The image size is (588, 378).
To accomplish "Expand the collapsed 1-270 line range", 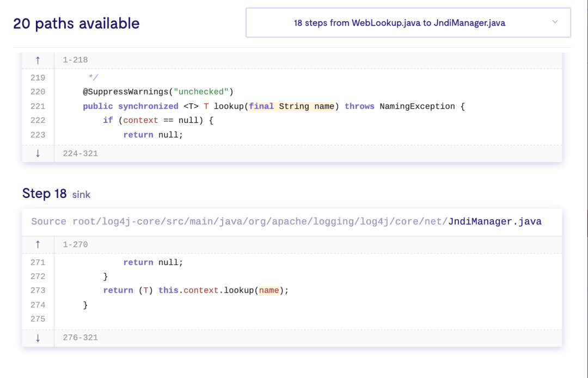I will (75, 245).
